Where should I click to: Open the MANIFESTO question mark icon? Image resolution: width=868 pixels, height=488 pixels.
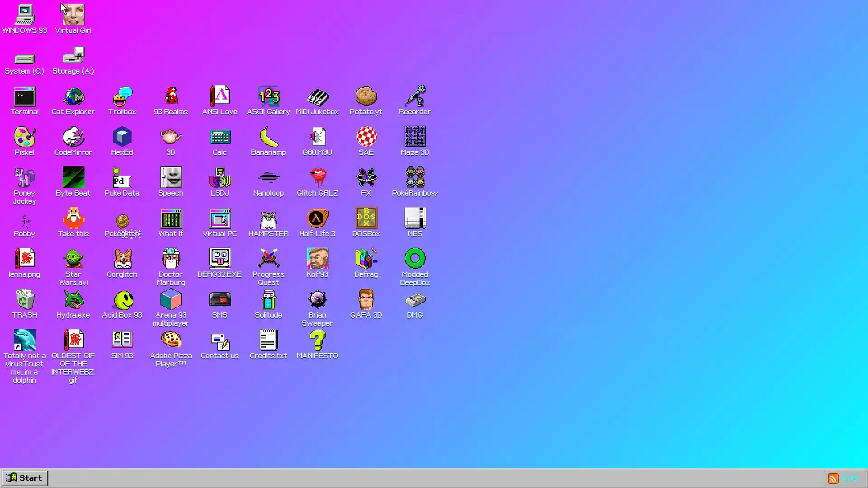point(317,341)
